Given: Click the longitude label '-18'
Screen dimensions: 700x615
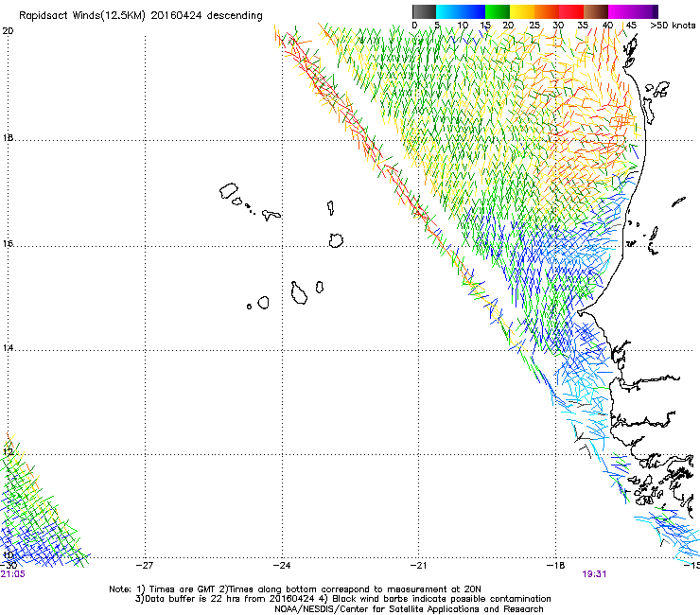Looking at the screenshot, I should (x=556, y=566).
